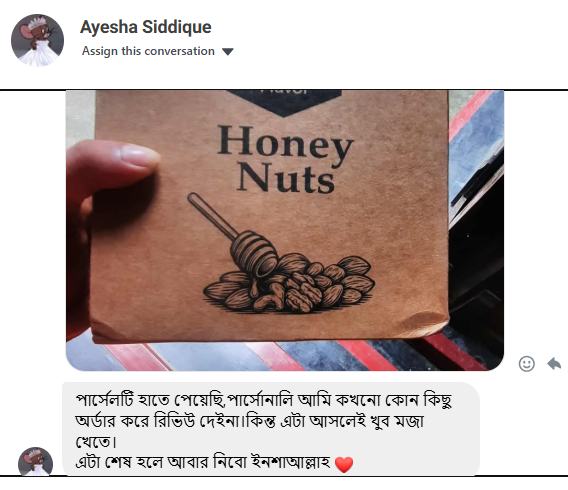The image size is (568, 490).
Task: Click the reply arrow icon beside photo
Action: click(x=554, y=363)
